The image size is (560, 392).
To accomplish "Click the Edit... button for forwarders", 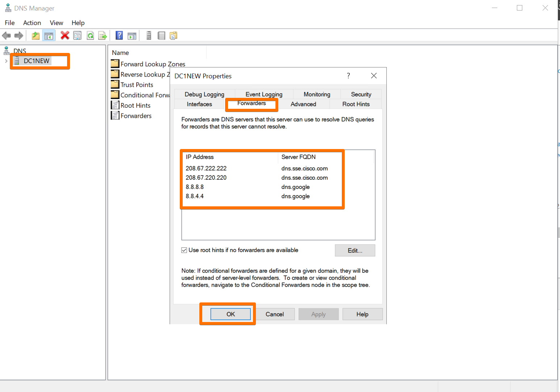I will click(x=354, y=251).
